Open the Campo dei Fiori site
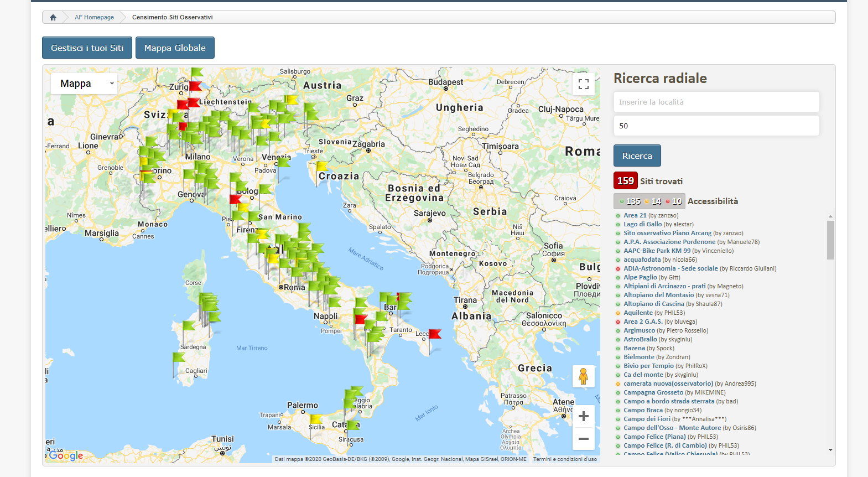 (647, 419)
